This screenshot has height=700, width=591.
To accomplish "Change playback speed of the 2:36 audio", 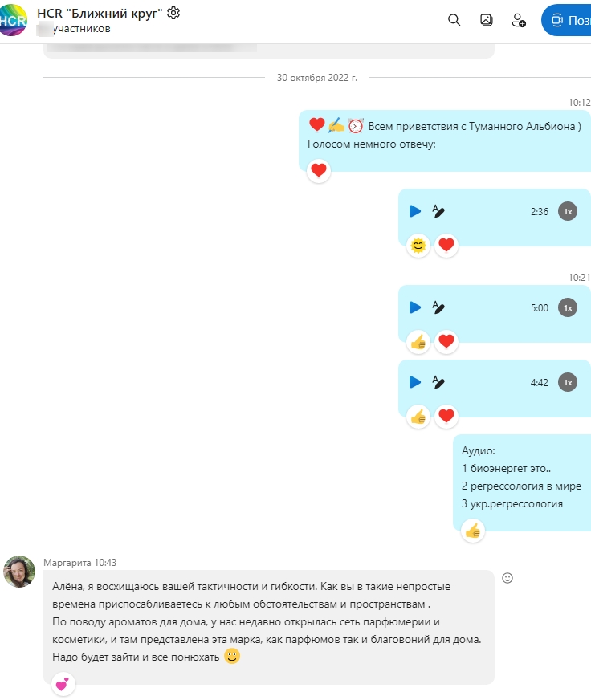I will pyautogui.click(x=568, y=212).
